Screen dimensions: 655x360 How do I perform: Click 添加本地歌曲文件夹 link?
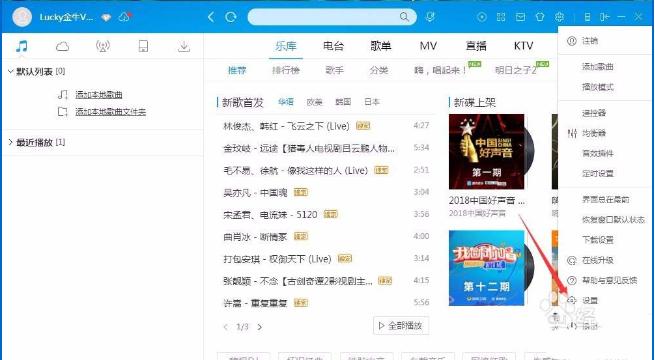[111, 112]
